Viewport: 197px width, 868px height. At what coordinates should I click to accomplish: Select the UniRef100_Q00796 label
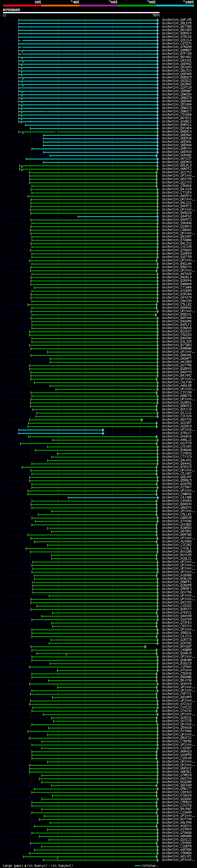[177, 592]
